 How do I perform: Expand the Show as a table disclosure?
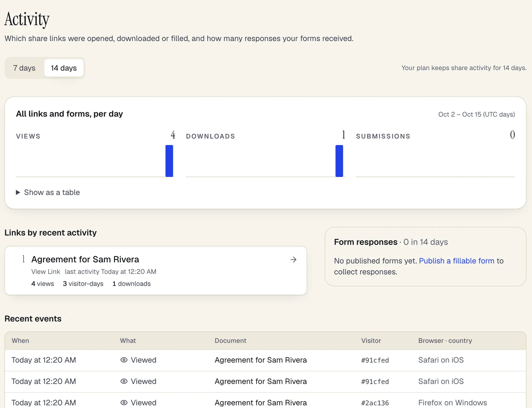(48, 192)
